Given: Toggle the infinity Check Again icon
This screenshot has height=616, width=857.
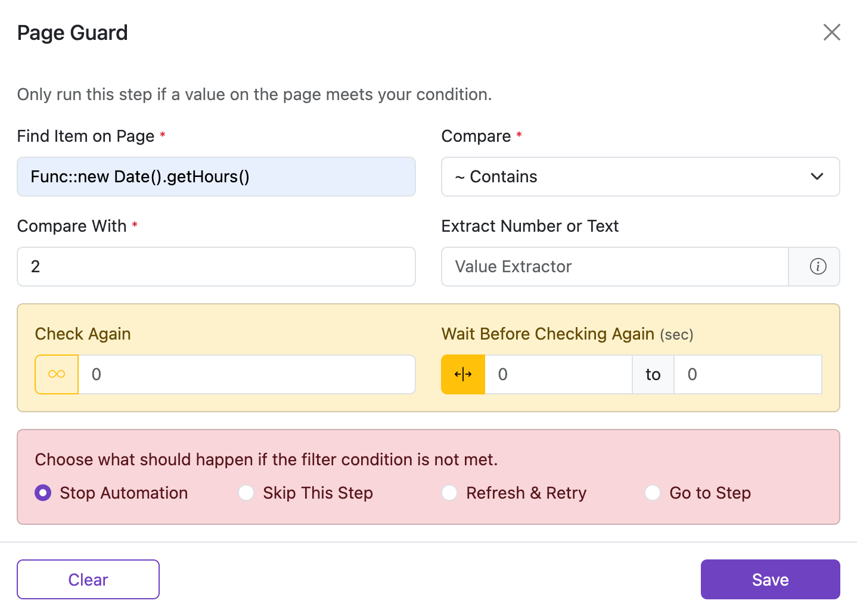Looking at the screenshot, I should tap(57, 374).
